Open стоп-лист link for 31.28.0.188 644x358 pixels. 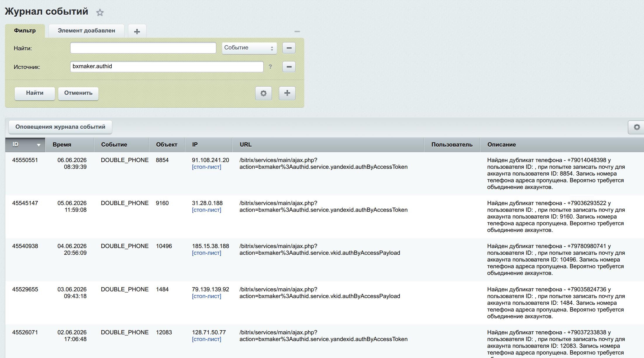pyautogui.click(x=206, y=210)
